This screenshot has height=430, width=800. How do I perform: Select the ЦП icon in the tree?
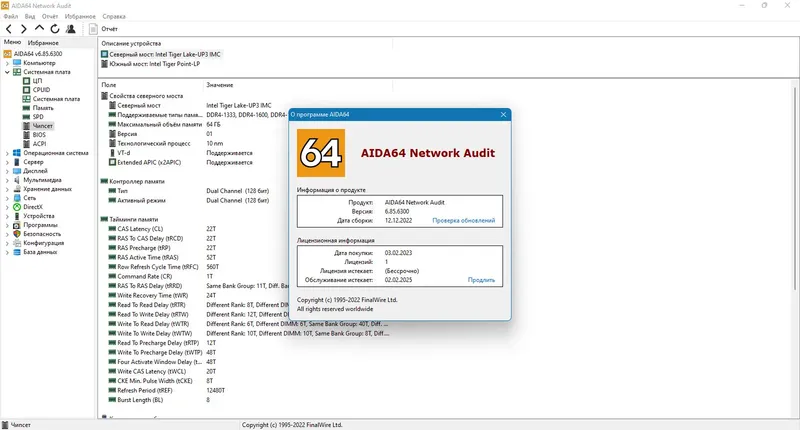click(x=27, y=81)
